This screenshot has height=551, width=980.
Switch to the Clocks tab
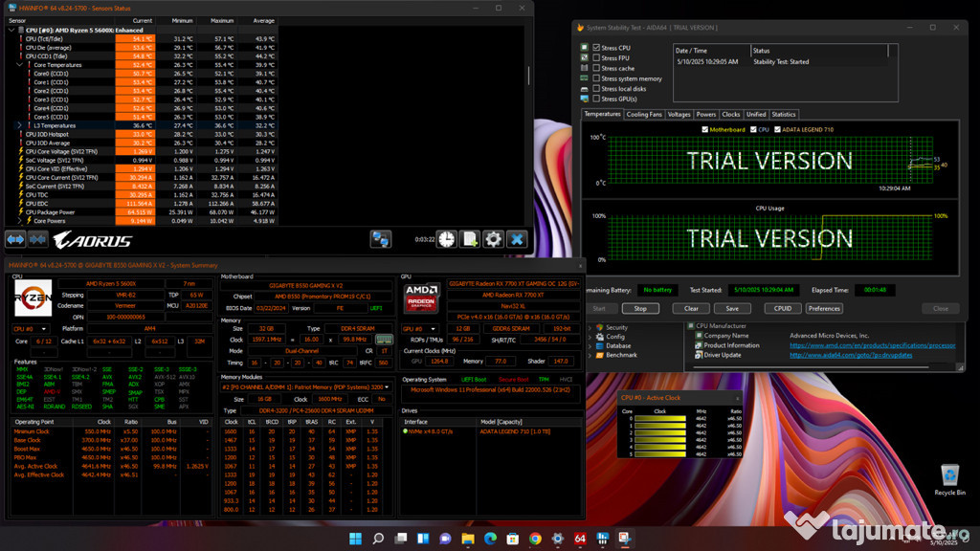(730, 115)
